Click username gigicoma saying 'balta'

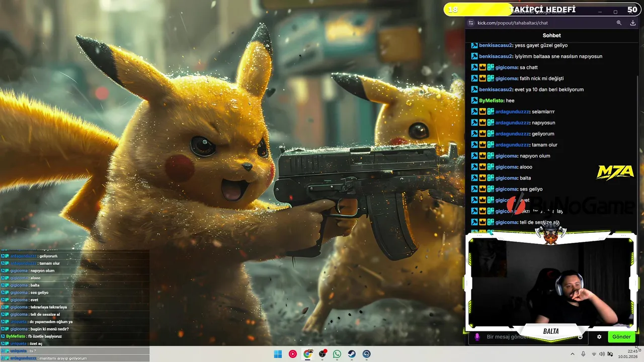tap(506, 178)
